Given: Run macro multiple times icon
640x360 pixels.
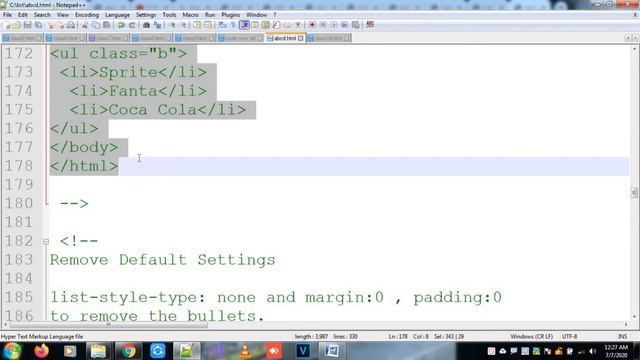Looking at the screenshot, I should click(345, 25).
